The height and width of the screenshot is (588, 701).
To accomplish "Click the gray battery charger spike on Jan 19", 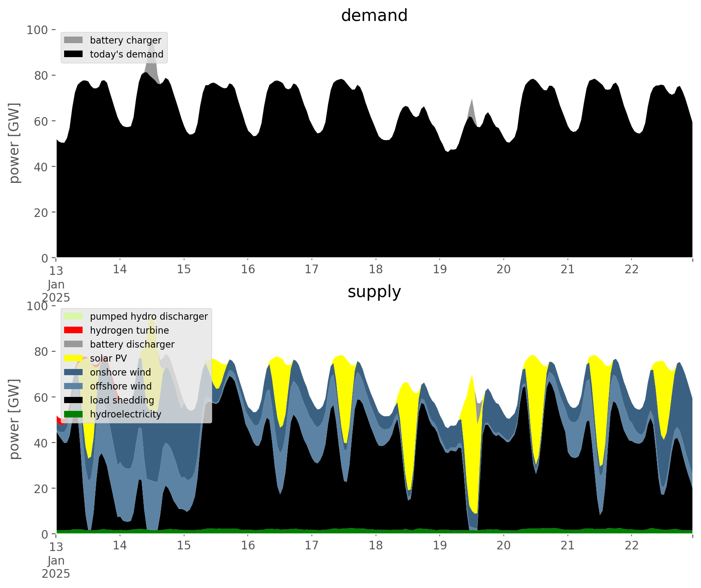I will point(473,111).
